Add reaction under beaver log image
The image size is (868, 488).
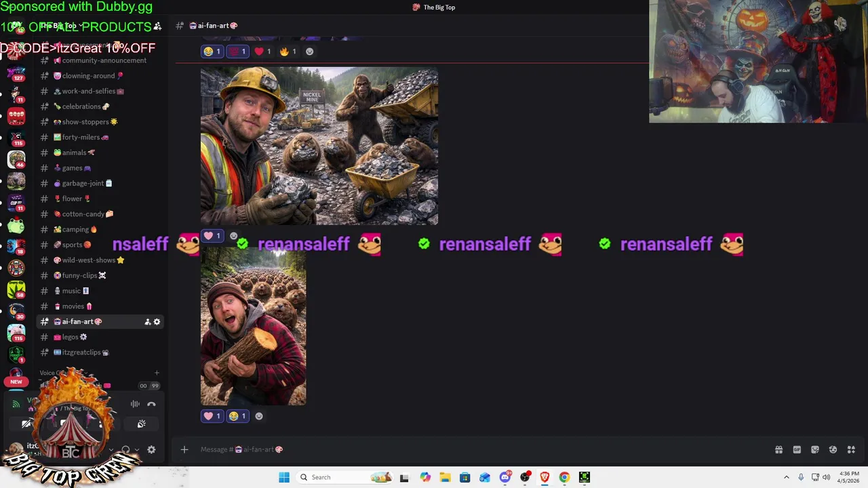point(259,416)
